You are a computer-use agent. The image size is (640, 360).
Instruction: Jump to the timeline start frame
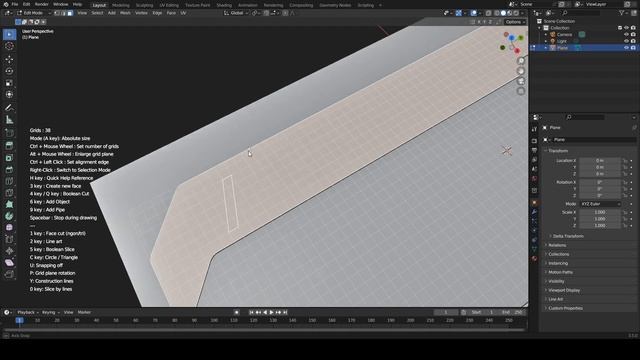[251, 312]
